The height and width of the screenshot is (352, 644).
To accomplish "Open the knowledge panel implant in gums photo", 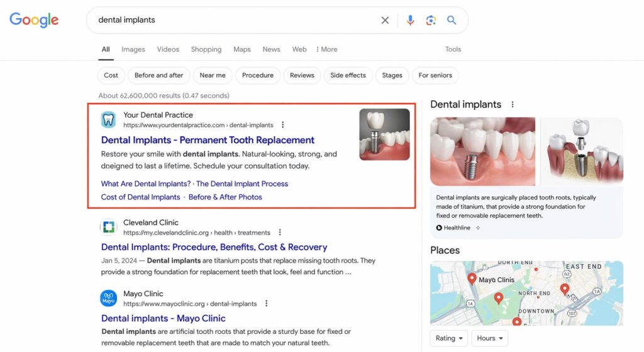I will [x=482, y=151].
